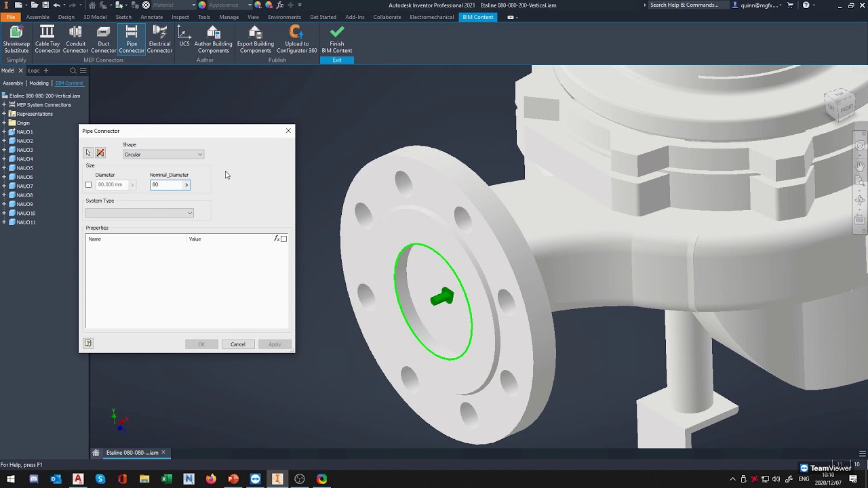The image size is (868, 488).
Task: Click the green connector arrow on the flange
Action: pos(442,297)
